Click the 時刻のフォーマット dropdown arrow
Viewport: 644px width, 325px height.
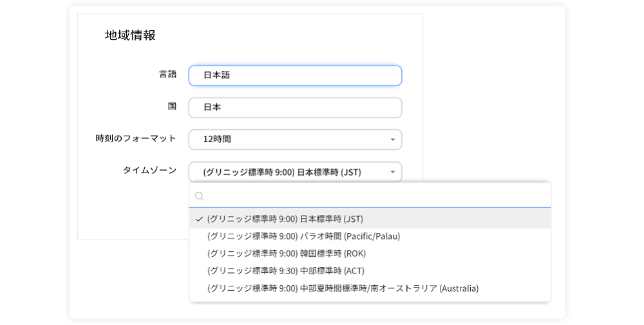coord(393,140)
